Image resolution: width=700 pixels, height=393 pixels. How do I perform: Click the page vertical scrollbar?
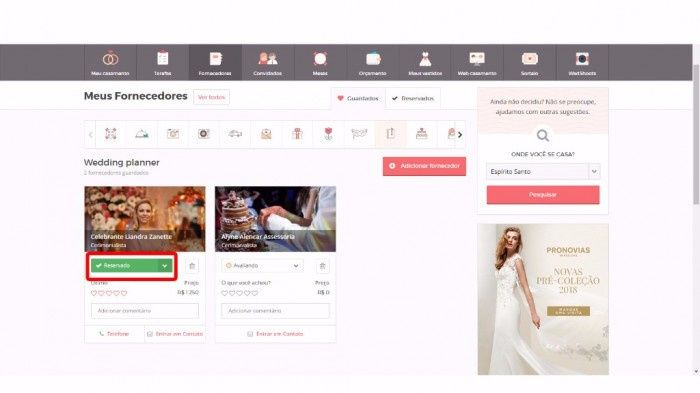click(696, 134)
